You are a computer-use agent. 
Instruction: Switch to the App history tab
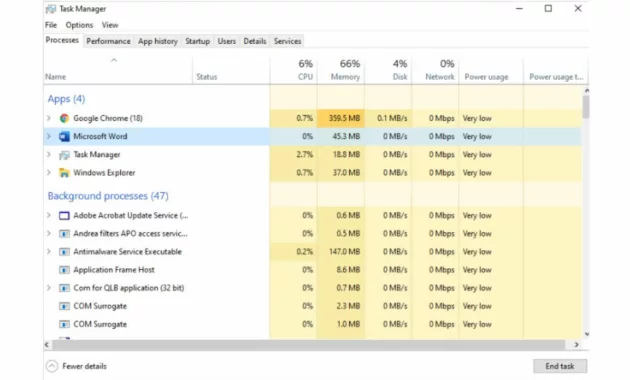(x=158, y=41)
